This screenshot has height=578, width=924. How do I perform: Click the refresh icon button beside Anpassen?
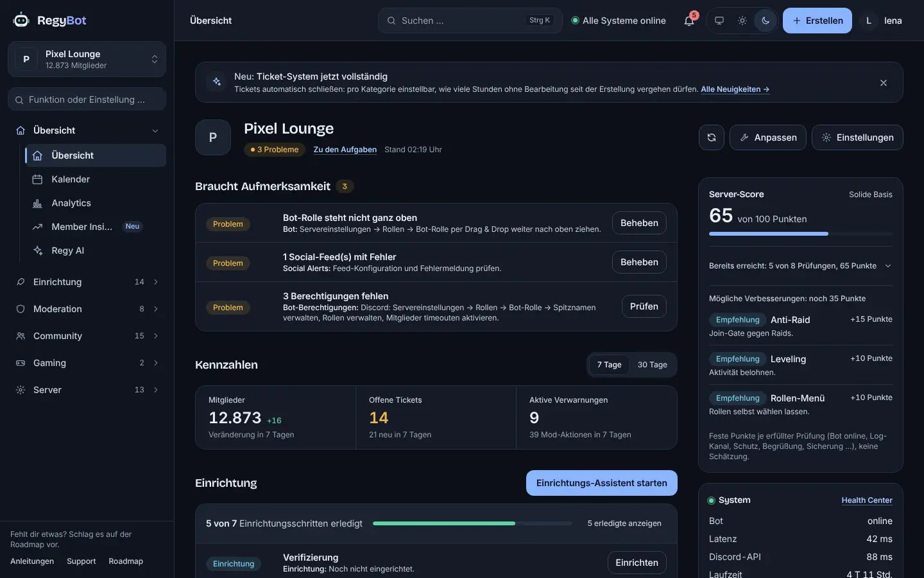[x=712, y=137]
